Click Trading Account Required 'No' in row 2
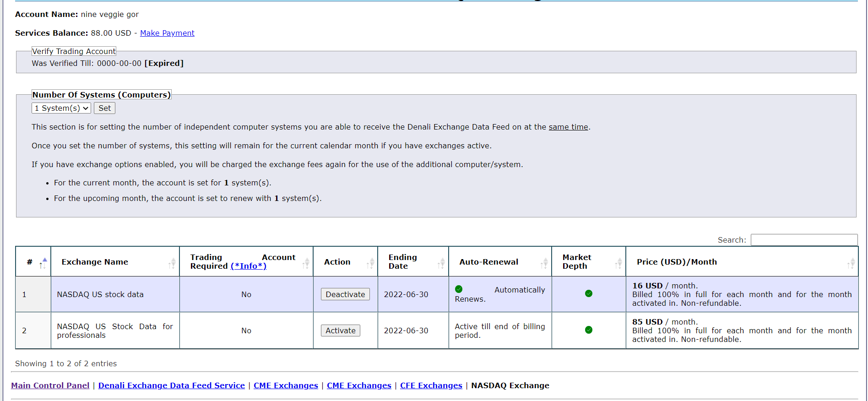 tap(246, 331)
